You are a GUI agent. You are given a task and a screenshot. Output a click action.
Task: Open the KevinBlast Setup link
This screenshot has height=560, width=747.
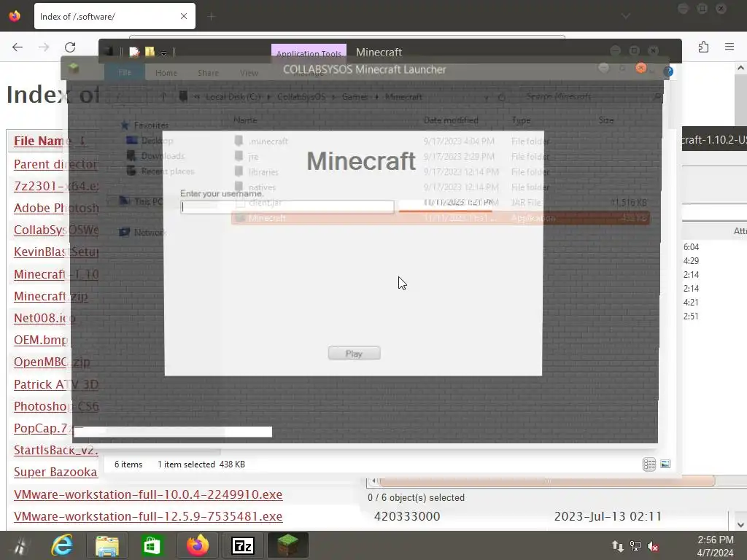coord(55,252)
